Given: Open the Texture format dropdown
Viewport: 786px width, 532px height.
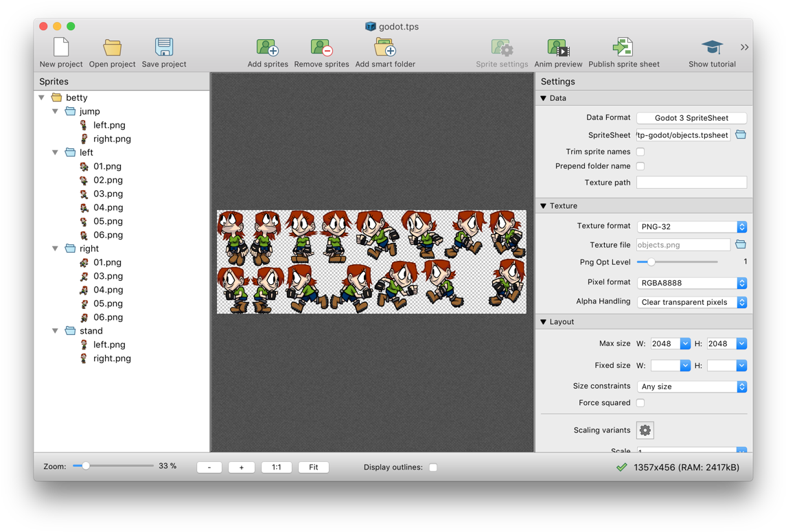Looking at the screenshot, I should tap(692, 227).
